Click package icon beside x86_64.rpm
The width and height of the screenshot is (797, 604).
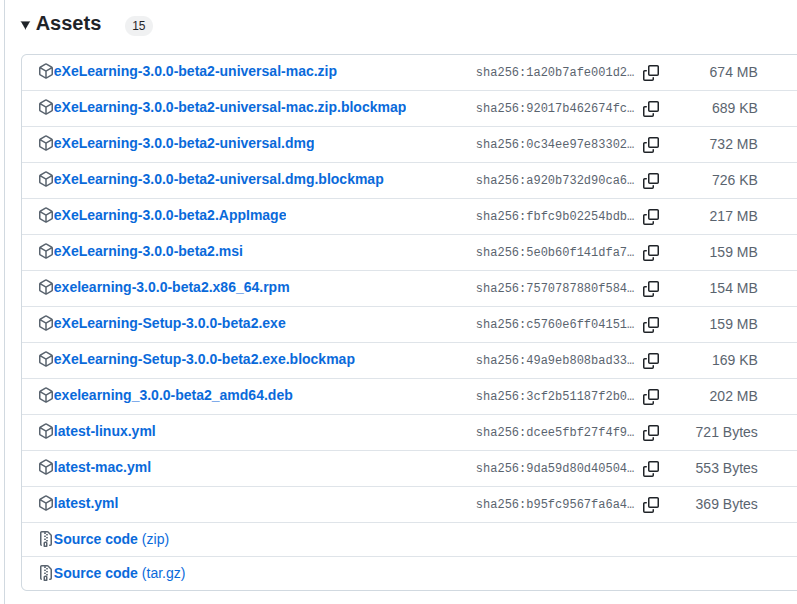[x=46, y=287]
